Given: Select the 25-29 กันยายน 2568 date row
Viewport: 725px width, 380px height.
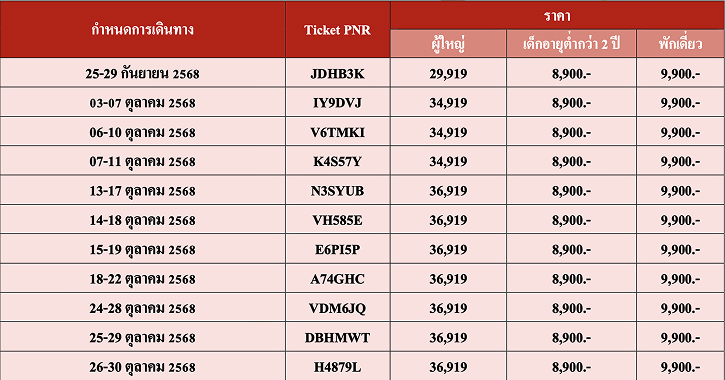Looking at the screenshot, I should click(x=362, y=73).
